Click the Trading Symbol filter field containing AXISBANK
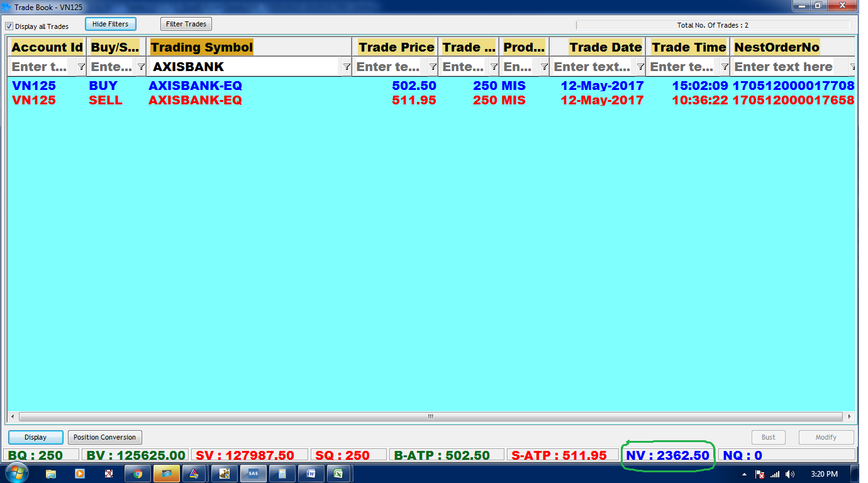The image size is (868, 483). (245, 67)
